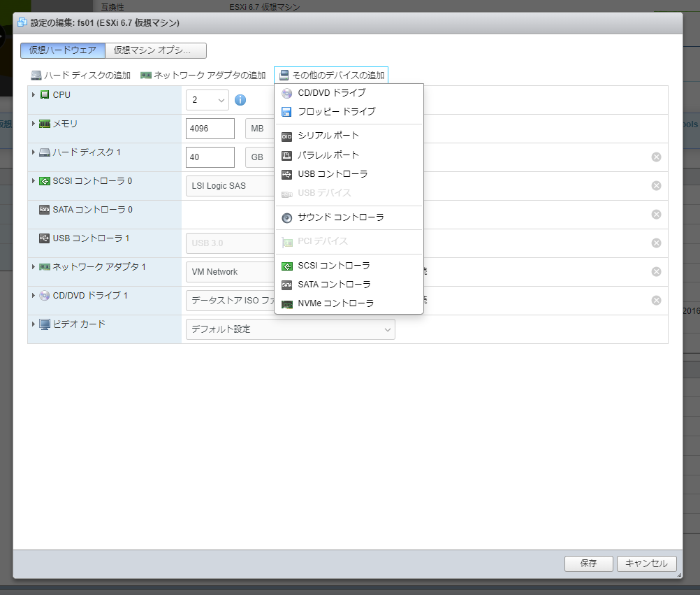Select パラレル ポート menu item
700x595 pixels.
349,155
